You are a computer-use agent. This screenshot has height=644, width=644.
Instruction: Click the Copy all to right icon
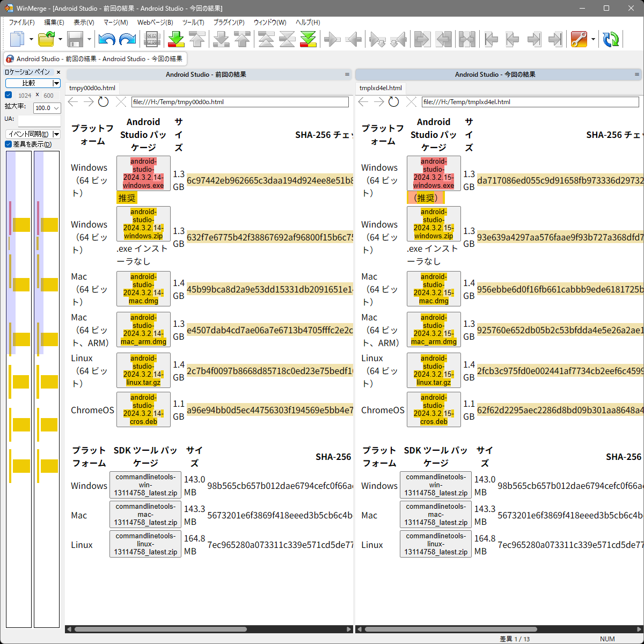click(x=422, y=39)
